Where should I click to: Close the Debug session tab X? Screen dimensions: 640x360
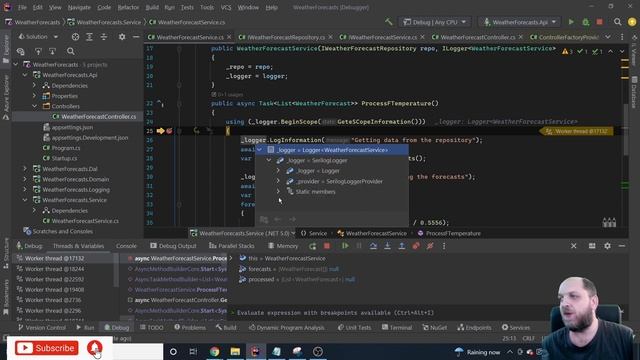point(573,246)
